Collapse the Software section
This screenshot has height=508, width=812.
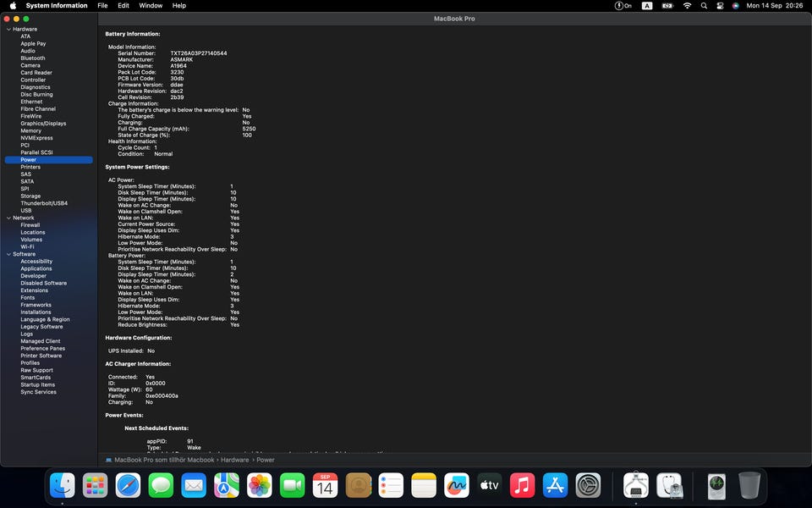[x=8, y=255]
